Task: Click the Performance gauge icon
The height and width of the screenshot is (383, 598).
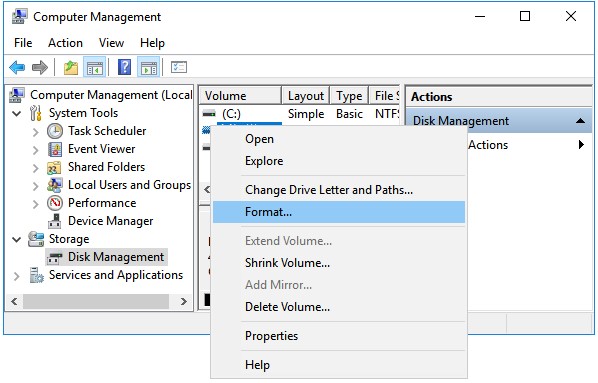Action: [55, 203]
